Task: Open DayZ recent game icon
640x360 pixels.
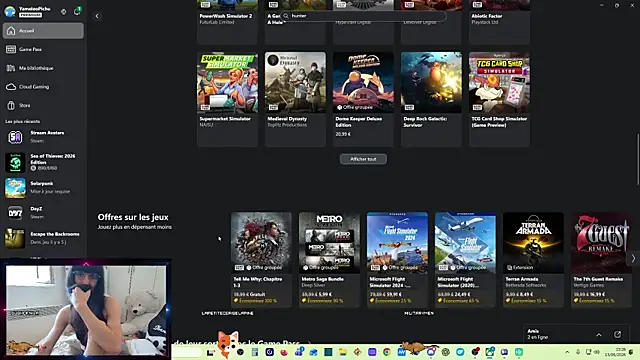Action: coord(15,213)
